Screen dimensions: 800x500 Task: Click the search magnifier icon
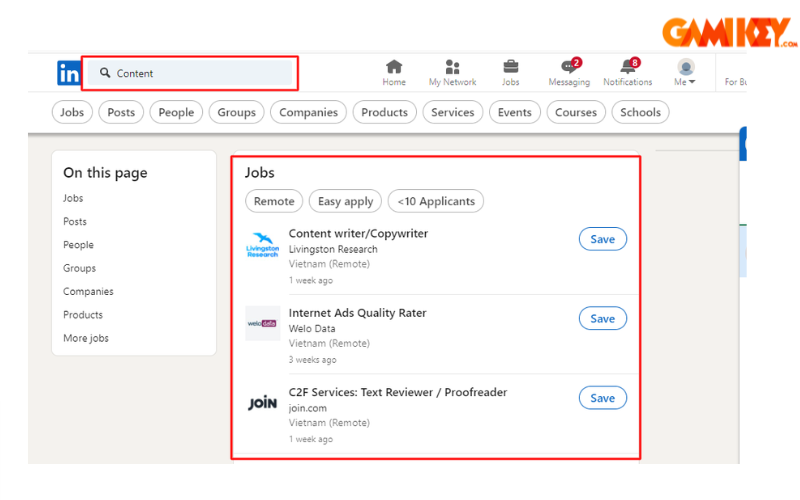pyautogui.click(x=105, y=73)
